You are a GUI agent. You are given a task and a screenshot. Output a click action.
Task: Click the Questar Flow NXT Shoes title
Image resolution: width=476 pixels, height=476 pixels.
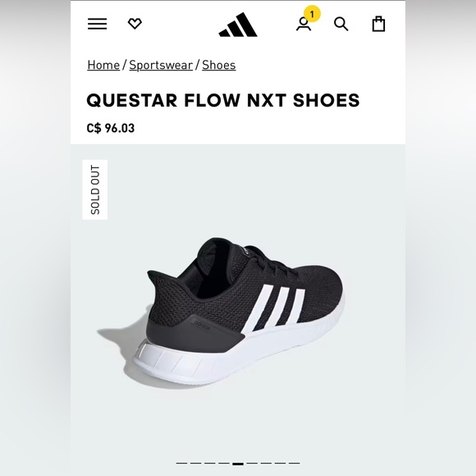(x=223, y=100)
